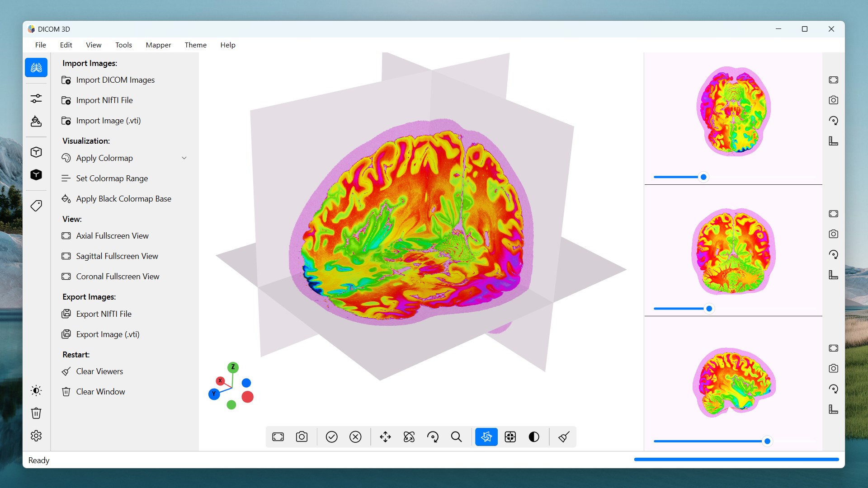Viewport: 868px width, 488px height.
Task: Click the camera screenshot icon in bottom toolbar
Action: (302, 437)
